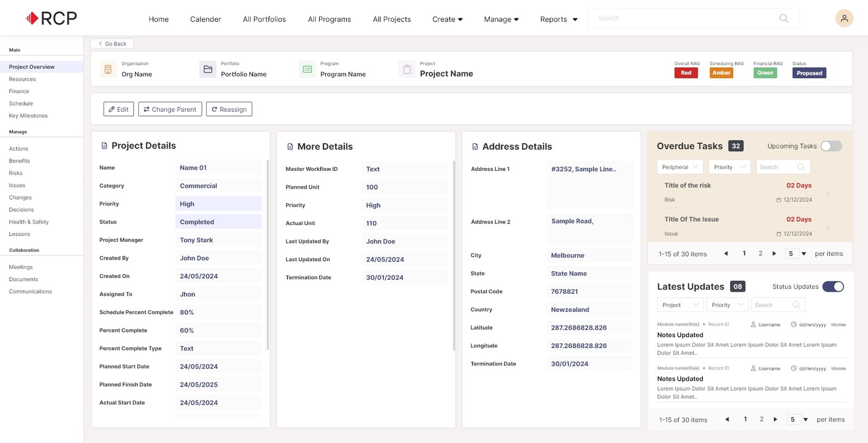868x443 pixels.
Task: Click the Overdue Tasks search magnifier
Action: (801, 167)
